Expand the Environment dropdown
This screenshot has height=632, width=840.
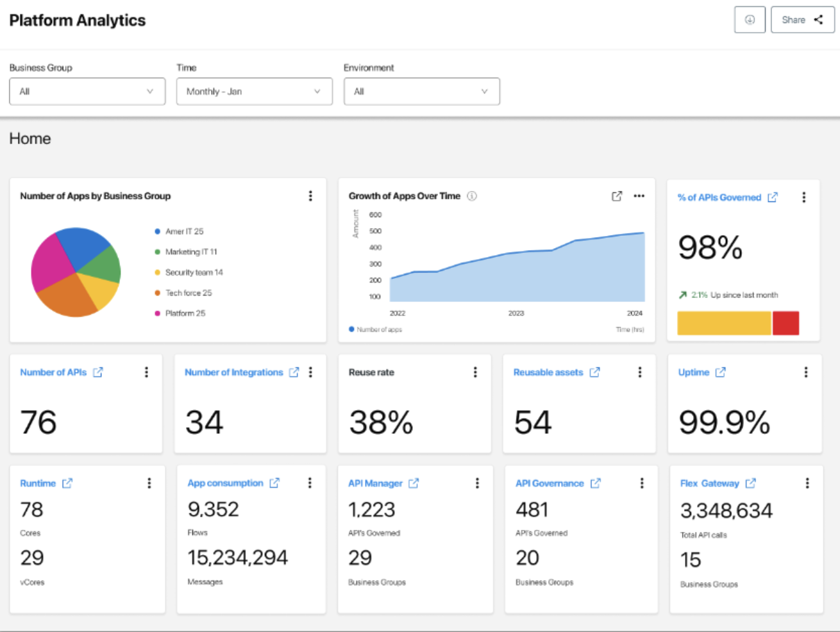click(422, 92)
